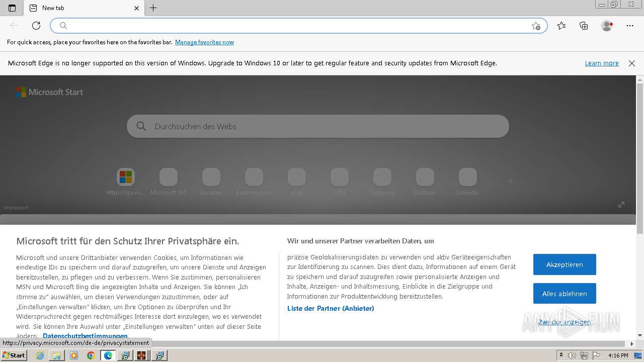Open the tab actions menu icon

12,8
